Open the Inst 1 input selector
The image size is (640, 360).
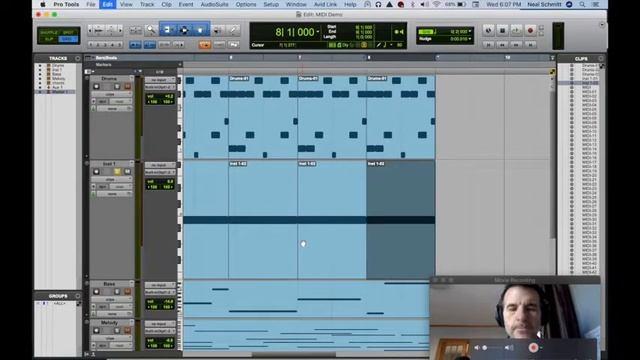tap(160, 165)
